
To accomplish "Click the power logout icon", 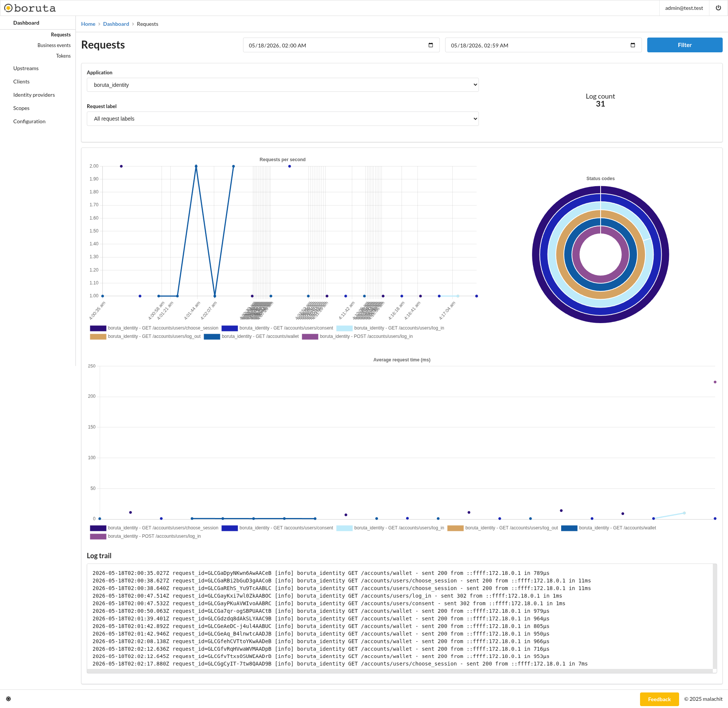I will point(718,8).
